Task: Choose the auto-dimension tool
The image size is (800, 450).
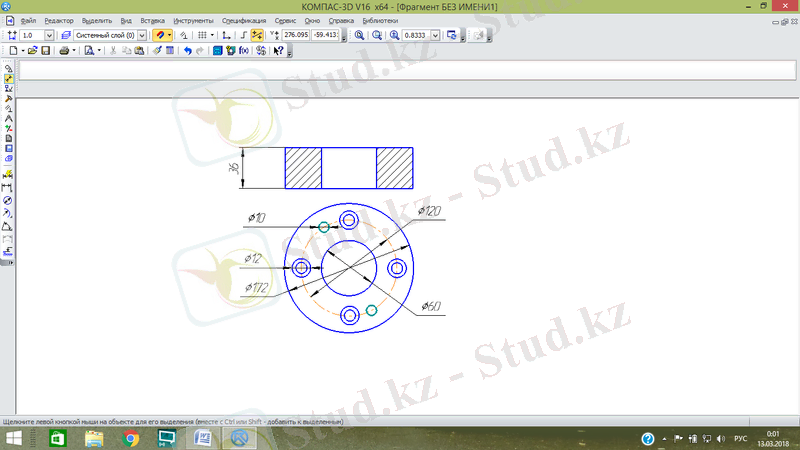Action: click(x=8, y=174)
